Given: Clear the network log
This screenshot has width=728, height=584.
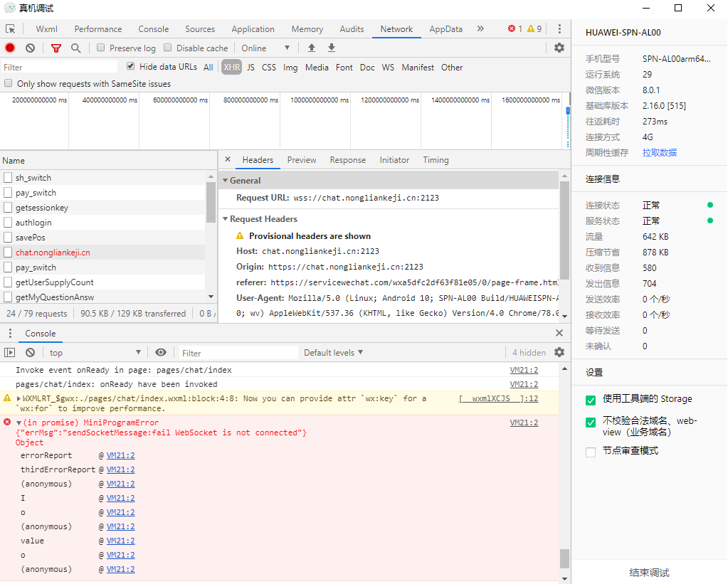Looking at the screenshot, I should (x=30, y=48).
